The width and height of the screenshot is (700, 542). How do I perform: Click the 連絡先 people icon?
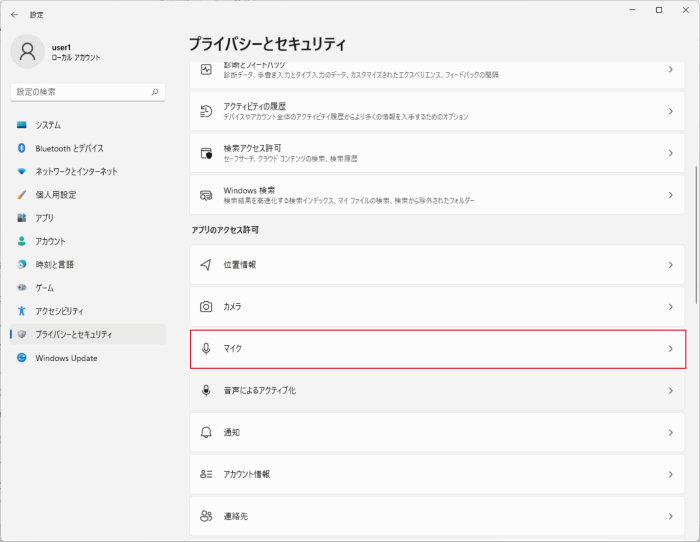pos(206,516)
